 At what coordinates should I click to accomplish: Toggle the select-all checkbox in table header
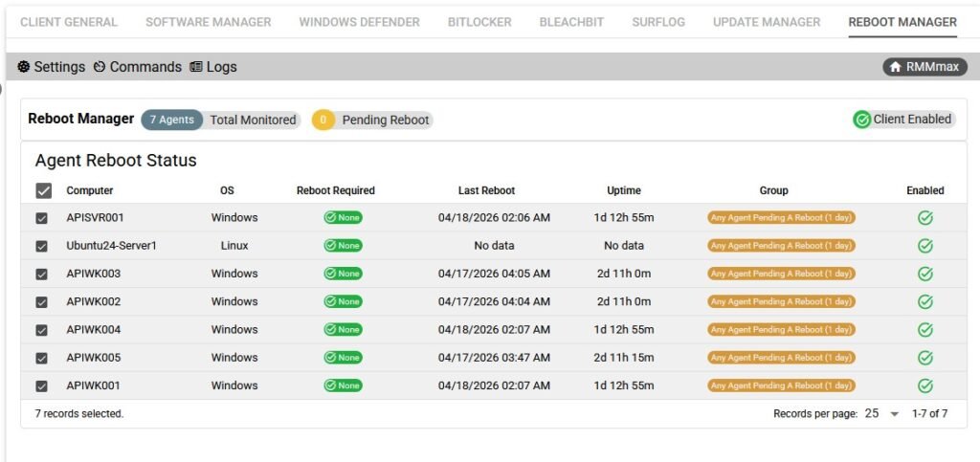click(43, 191)
